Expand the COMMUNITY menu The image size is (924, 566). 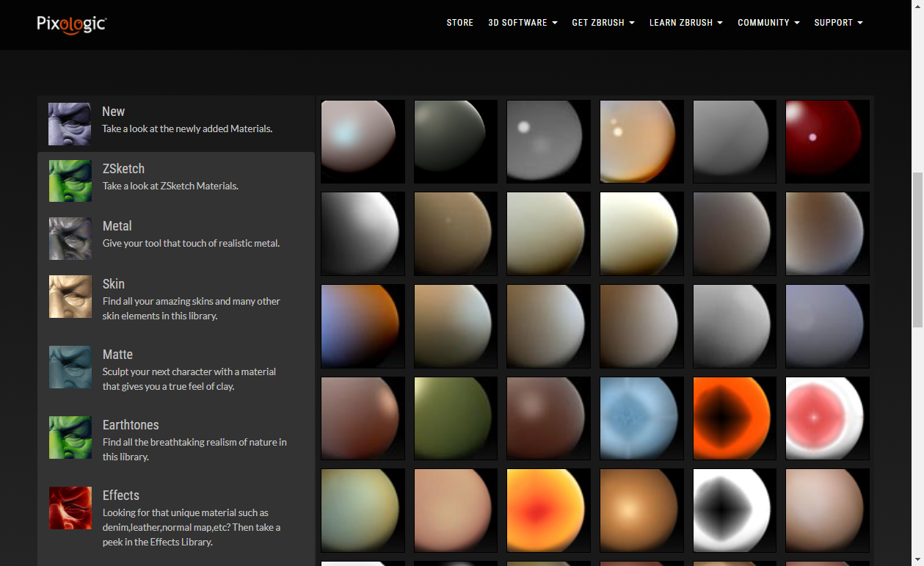tap(768, 23)
